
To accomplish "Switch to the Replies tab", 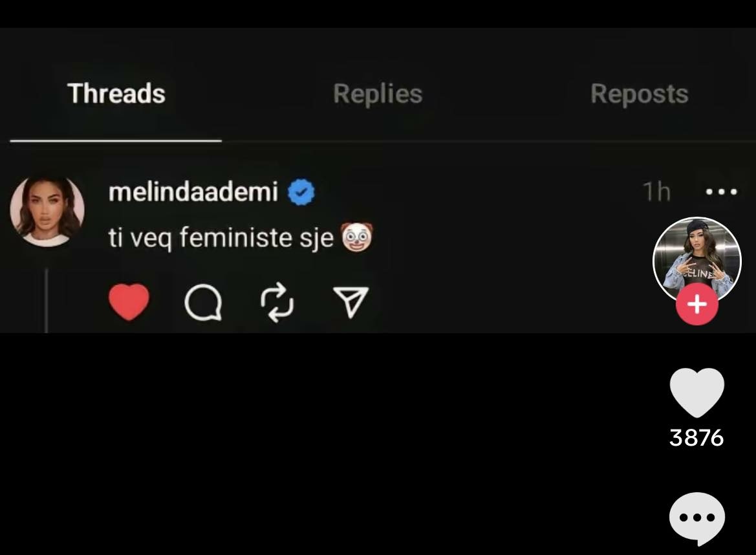I will (378, 94).
